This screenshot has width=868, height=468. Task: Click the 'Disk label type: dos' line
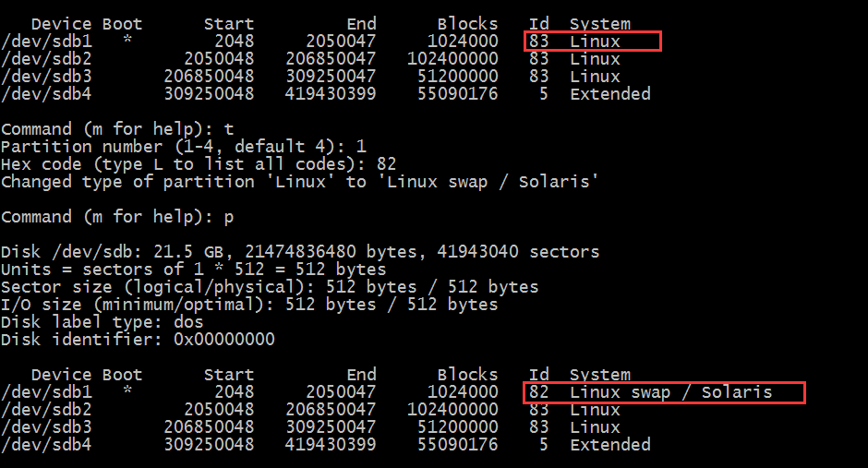[102, 322]
